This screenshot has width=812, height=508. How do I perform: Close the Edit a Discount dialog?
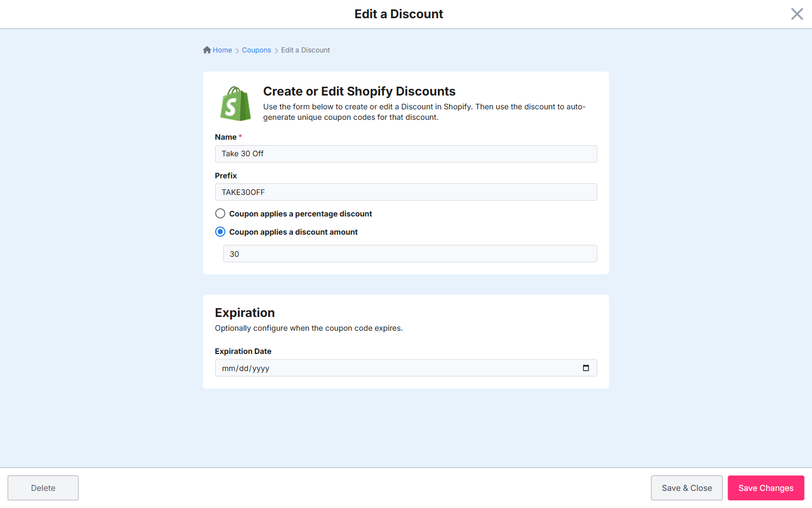(797, 14)
